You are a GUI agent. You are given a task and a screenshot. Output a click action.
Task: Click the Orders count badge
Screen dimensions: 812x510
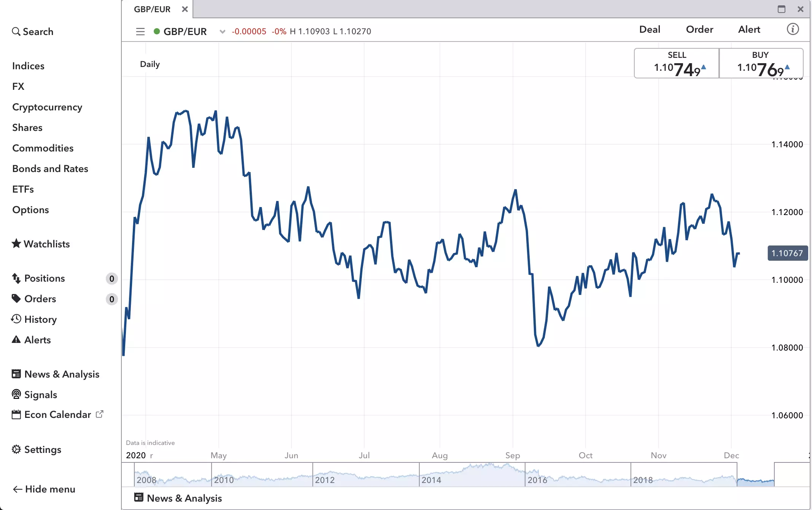pyautogui.click(x=111, y=300)
